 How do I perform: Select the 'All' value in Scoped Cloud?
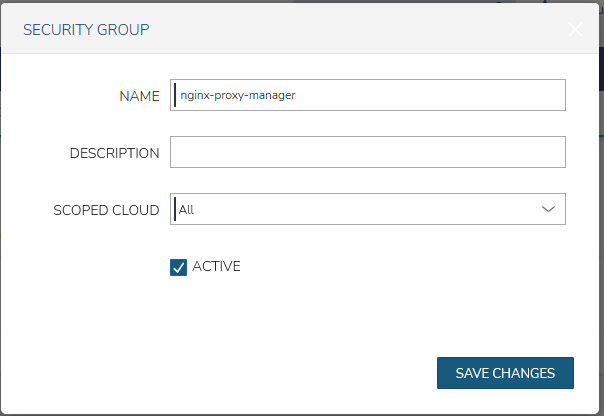pyautogui.click(x=186, y=210)
